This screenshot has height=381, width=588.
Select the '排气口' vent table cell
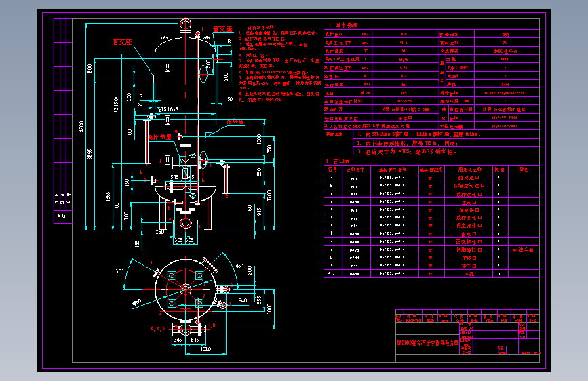469,266
